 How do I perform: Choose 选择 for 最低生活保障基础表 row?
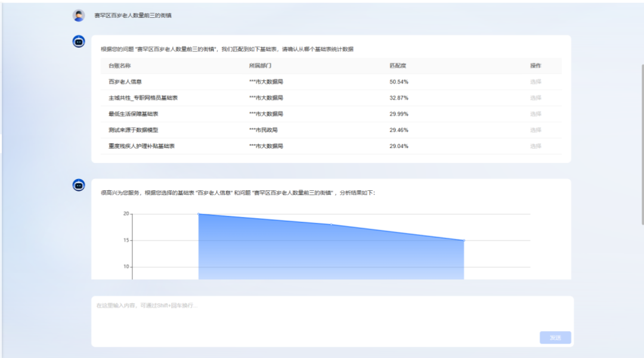[535, 114]
